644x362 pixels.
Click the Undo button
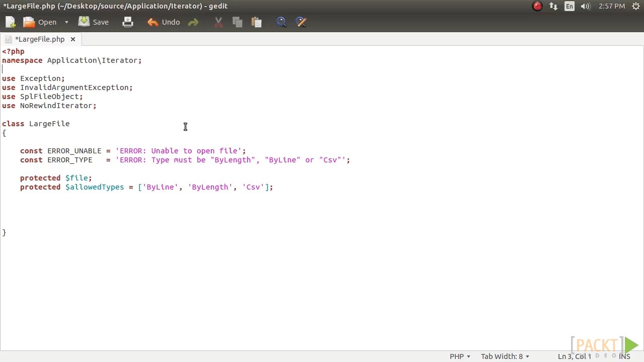point(164,22)
